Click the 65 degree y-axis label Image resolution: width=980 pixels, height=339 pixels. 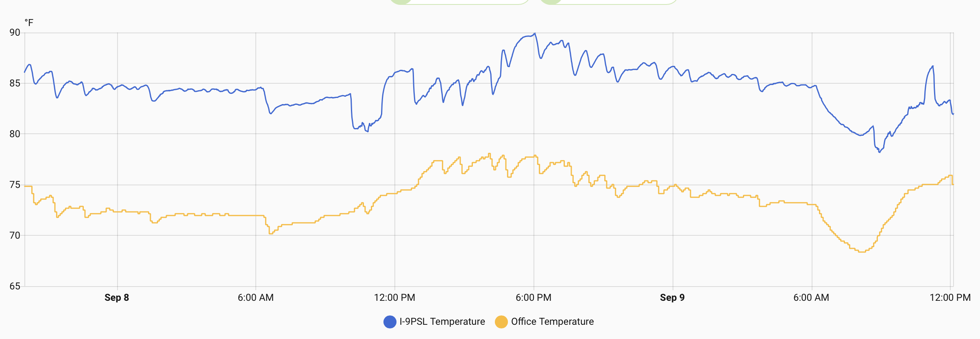coord(15,286)
